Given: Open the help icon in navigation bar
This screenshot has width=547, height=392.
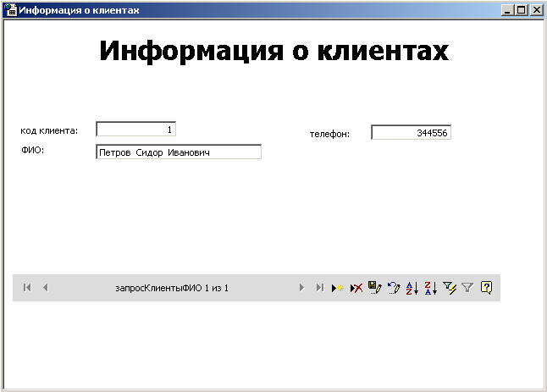Looking at the screenshot, I should pos(486,288).
